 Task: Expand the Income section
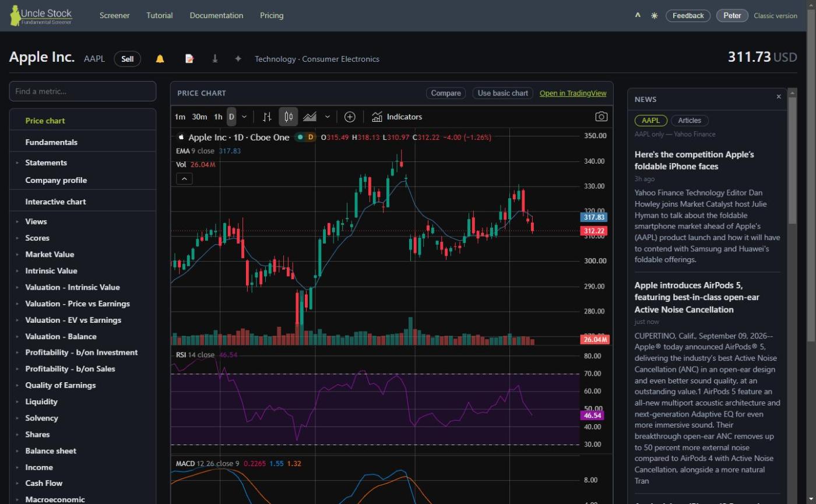pyautogui.click(x=39, y=467)
